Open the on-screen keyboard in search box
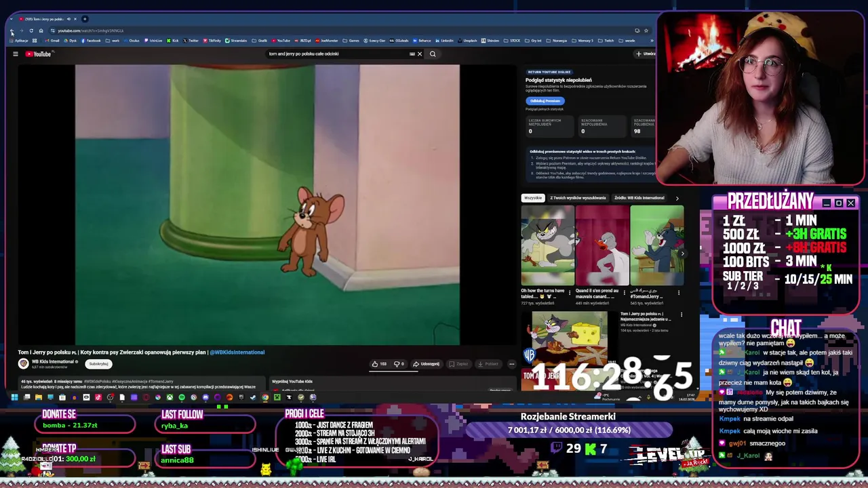The image size is (868, 488). (x=412, y=54)
